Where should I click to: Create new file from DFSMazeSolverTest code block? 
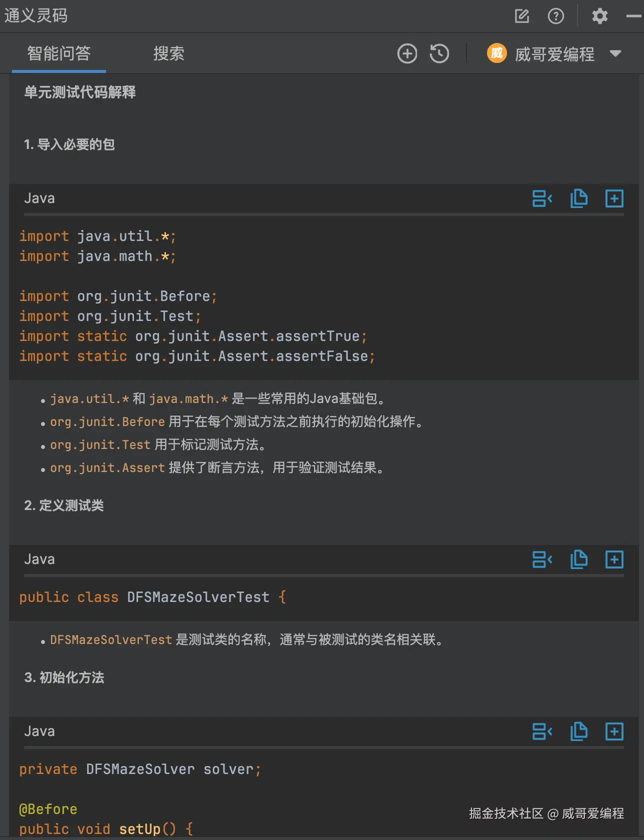614,559
